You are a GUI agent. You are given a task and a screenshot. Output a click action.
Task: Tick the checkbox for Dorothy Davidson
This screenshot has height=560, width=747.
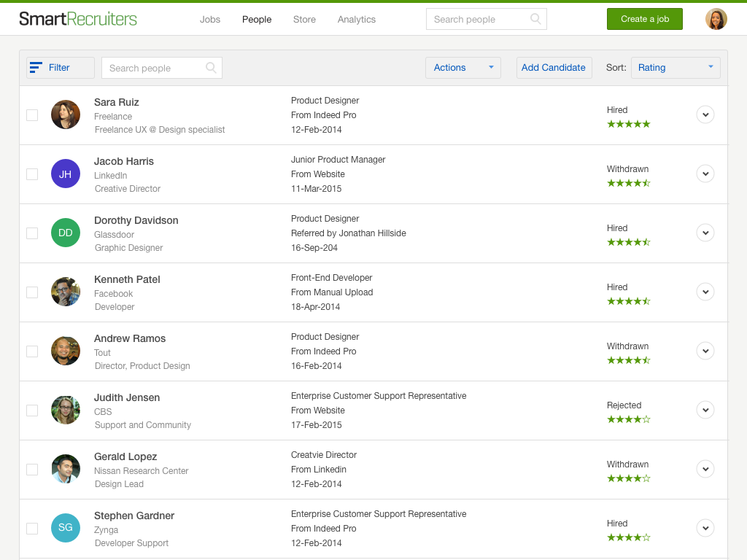pyautogui.click(x=32, y=233)
